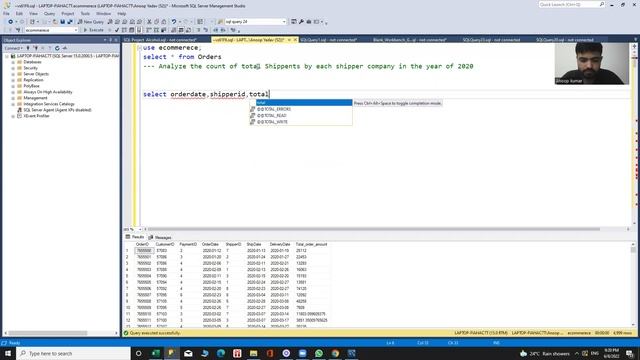Switch to SQL Project Alcohol.sql tab
The height and width of the screenshot is (360, 640).
(160, 40)
